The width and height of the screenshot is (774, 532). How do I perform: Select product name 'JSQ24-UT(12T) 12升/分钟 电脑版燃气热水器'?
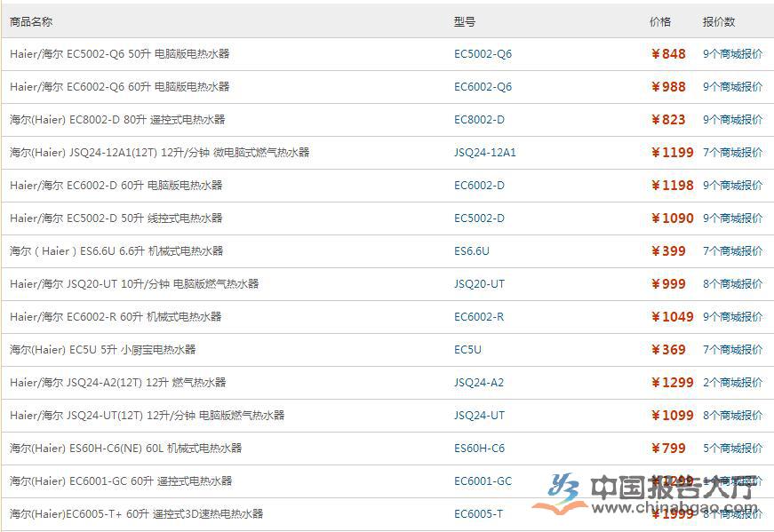click(x=176, y=415)
